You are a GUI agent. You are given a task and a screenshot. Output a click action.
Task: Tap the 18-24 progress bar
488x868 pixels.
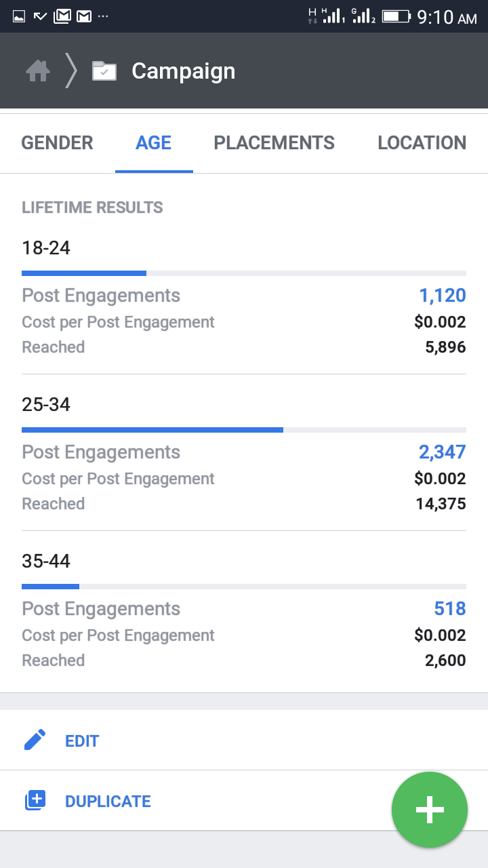pos(244,273)
